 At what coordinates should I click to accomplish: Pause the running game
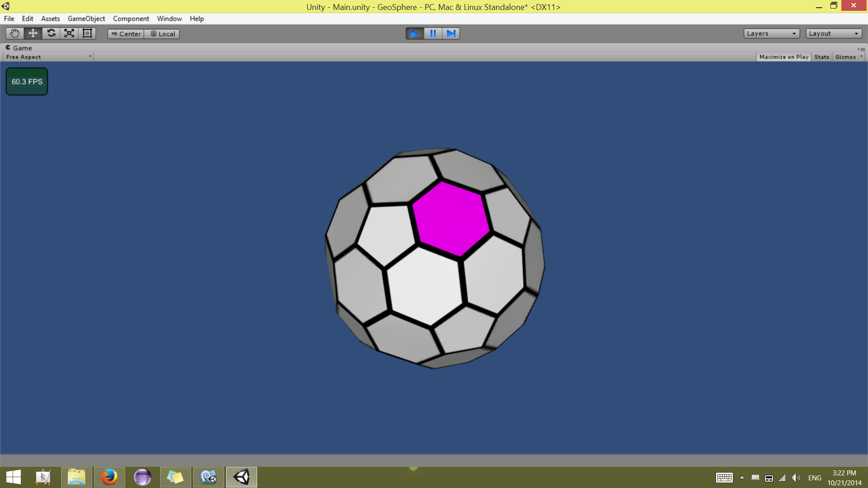433,33
